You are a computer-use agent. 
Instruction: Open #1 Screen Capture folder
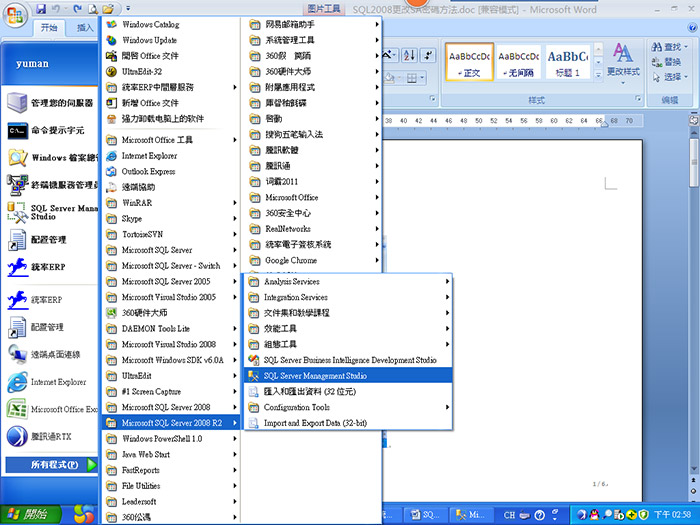point(171,392)
